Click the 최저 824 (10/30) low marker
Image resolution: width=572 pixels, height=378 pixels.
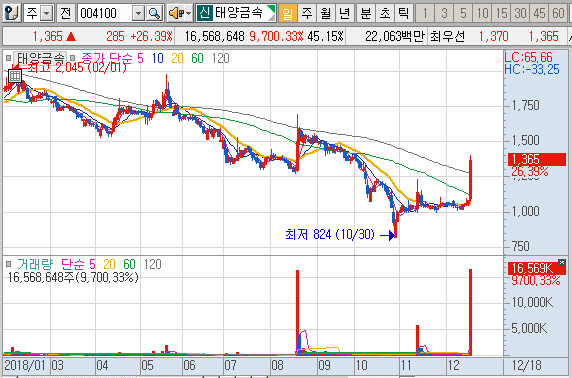point(330,234)
